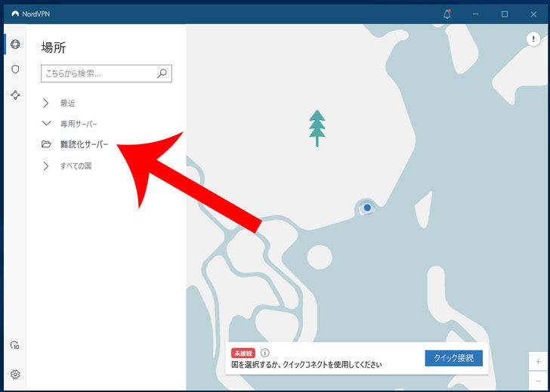The image size is (550, 392).
Task: Click the クイック接続 button
Action: tap(453, 358)
